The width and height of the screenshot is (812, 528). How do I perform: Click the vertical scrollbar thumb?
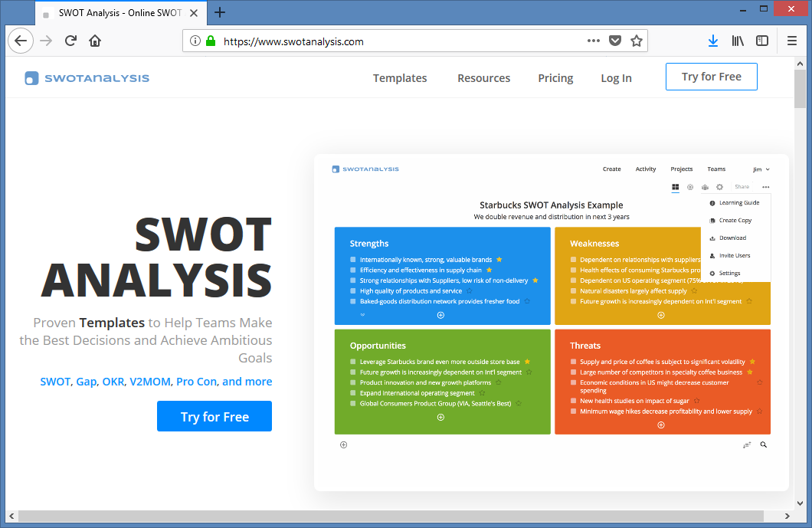pos(800,89)
